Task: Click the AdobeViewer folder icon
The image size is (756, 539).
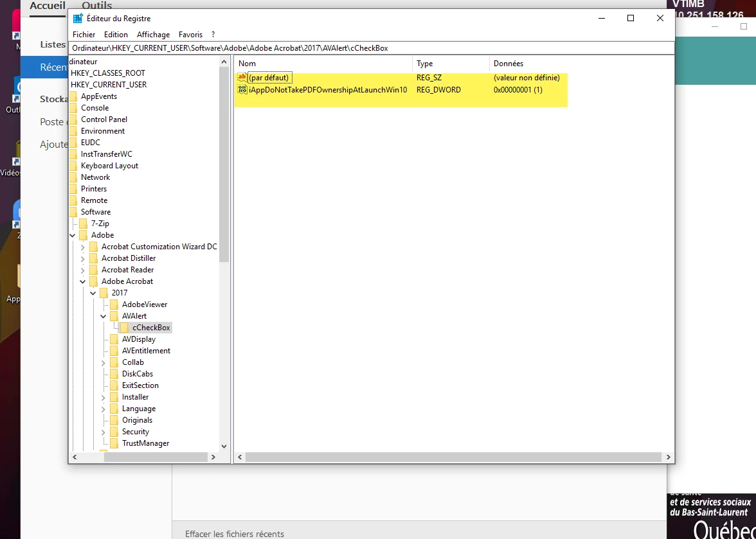Action: tap(114, 305)
